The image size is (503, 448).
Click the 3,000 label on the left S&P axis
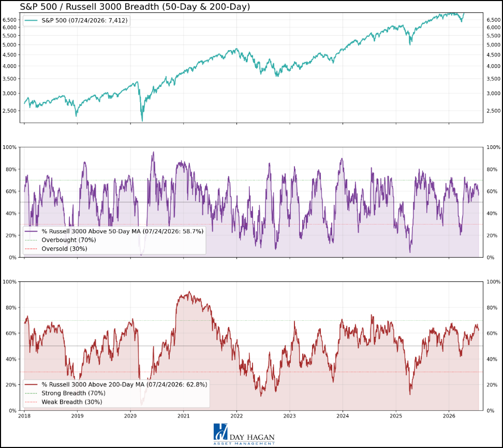click(9, 93)
